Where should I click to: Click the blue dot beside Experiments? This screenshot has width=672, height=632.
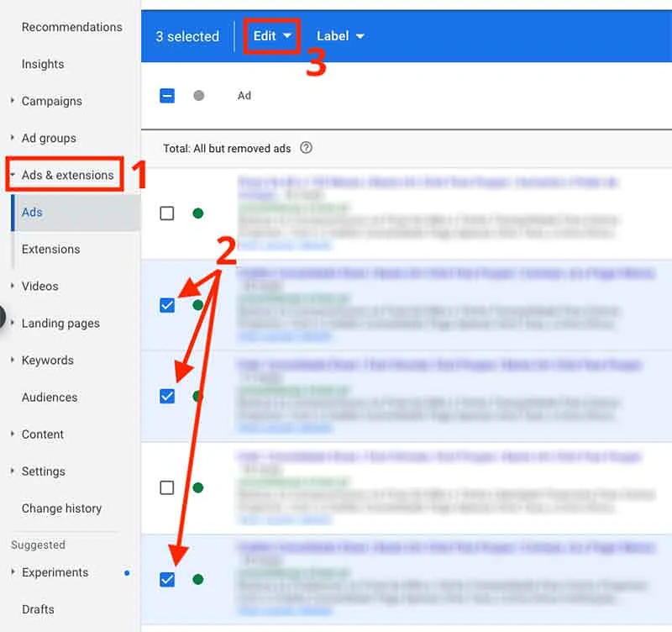(x=127, y=573)
